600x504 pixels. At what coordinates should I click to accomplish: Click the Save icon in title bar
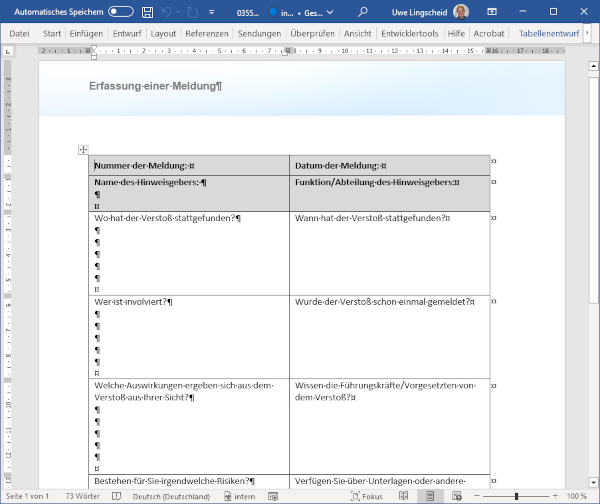click(x=148, y=12)
